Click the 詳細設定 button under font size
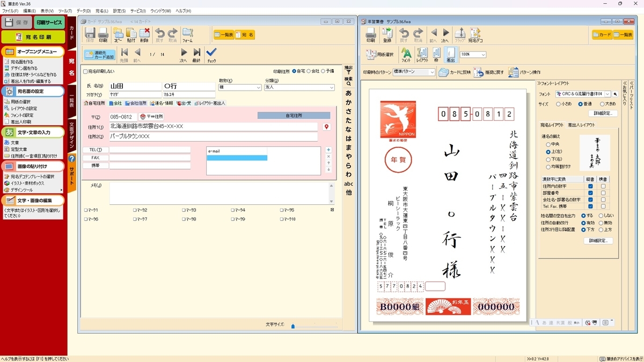The width and height of the screenshot is (644, 362). (603, 113)
